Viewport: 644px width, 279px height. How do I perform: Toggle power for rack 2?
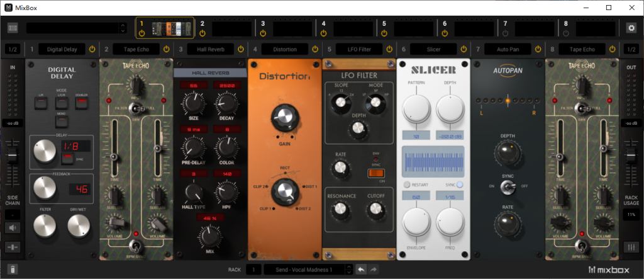[203, 33]
